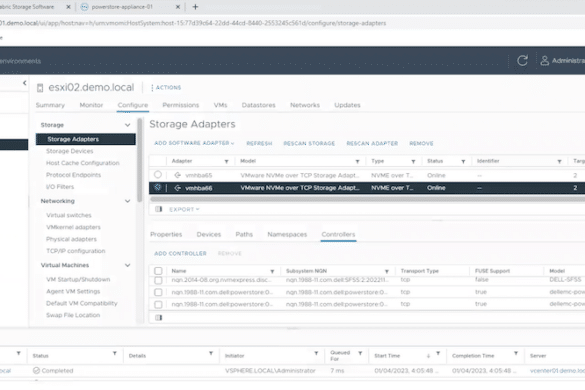
Task: Open the ADD SOFTWARE ADAPTER dropdown
Action: point(194,143)
